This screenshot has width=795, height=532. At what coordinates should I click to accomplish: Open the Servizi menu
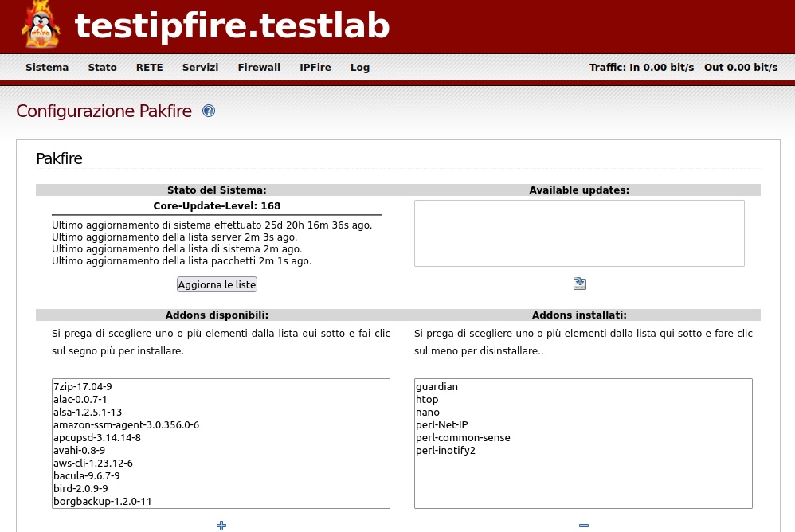pyautogui.click(x=200, y=68)
